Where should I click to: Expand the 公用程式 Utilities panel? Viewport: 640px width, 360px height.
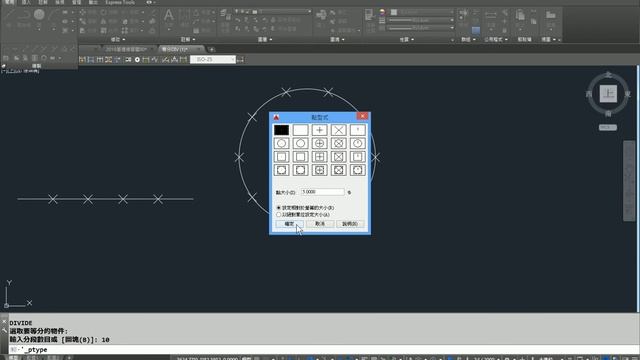pyautogui.click(x=496, y=40)
